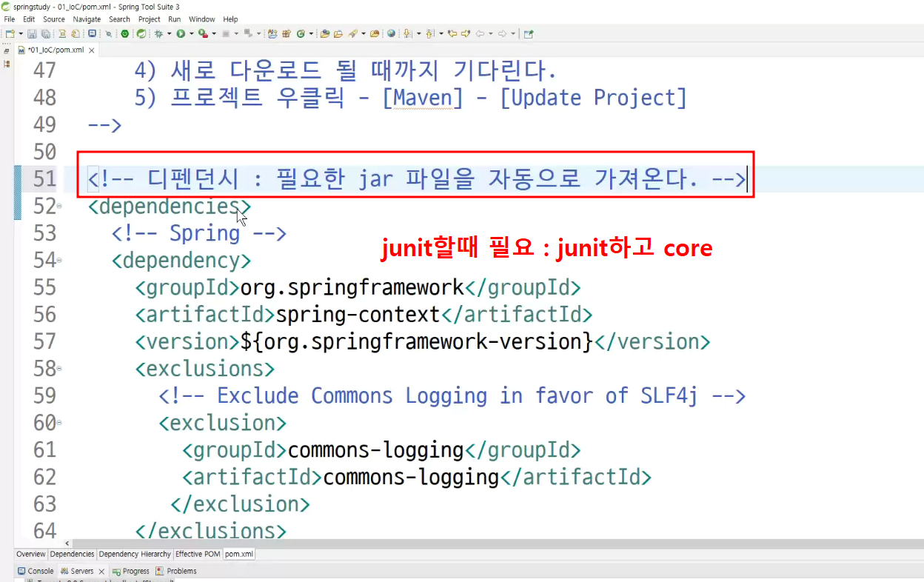
Task: Open the Source menu
Action: pyautogui.click(x=54, y=19)
